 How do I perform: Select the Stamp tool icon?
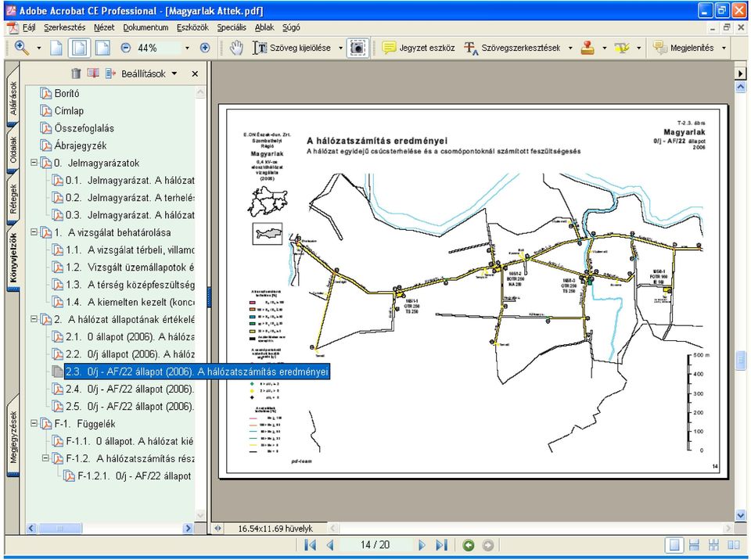pyautogui.click(x=588, y=48)
